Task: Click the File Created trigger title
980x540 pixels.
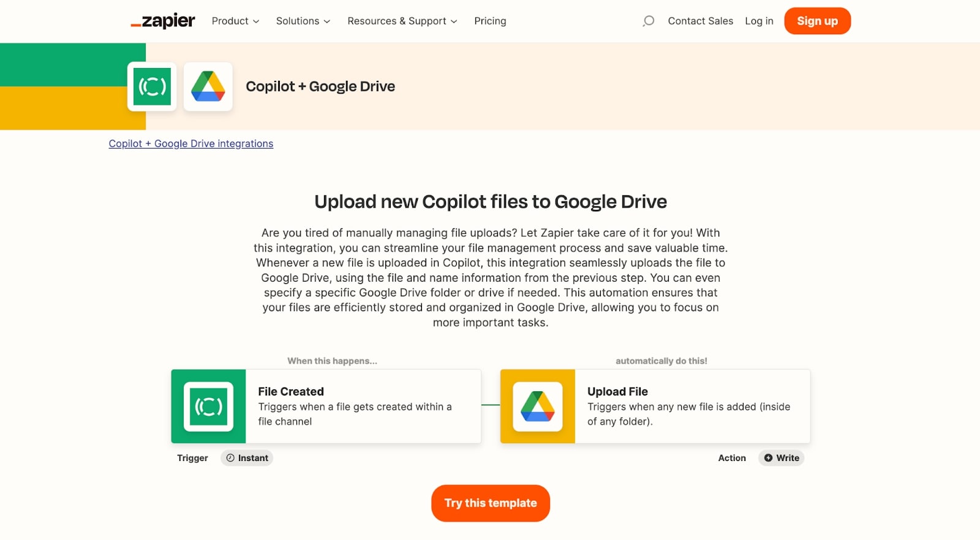Action: coord(291,392)
